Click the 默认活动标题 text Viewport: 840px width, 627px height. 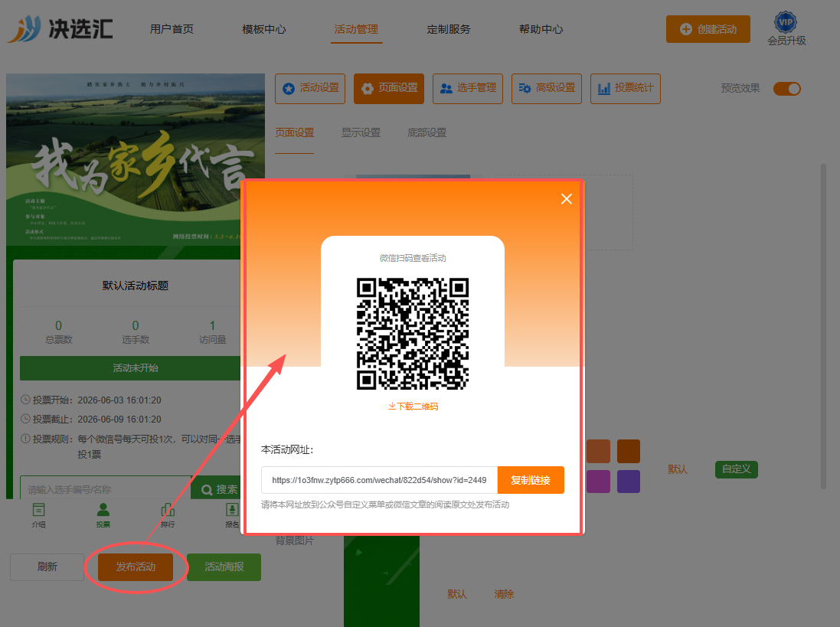tap(136, 286)
